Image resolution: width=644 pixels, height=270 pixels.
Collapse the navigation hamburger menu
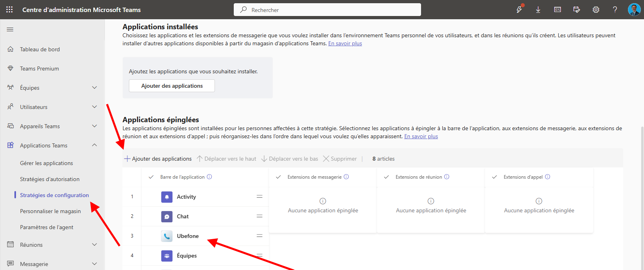[10, 29]
